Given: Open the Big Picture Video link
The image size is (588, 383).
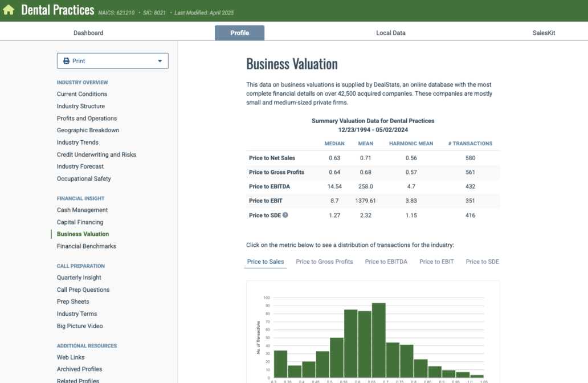Looking at the screenshot, I should point(80,326).
